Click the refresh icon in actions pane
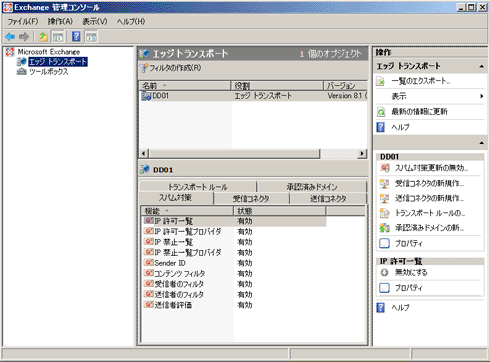Screen dimensions: 490x362 [381, 112]
